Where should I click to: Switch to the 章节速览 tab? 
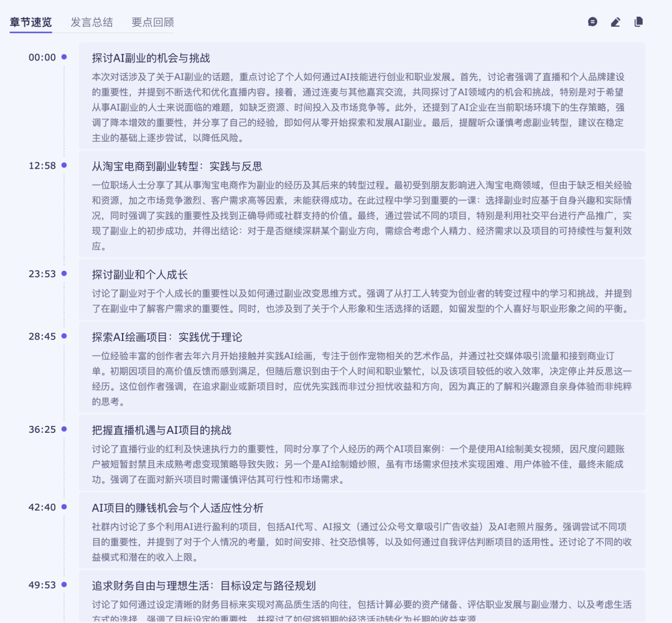click(x=31, y=22)
